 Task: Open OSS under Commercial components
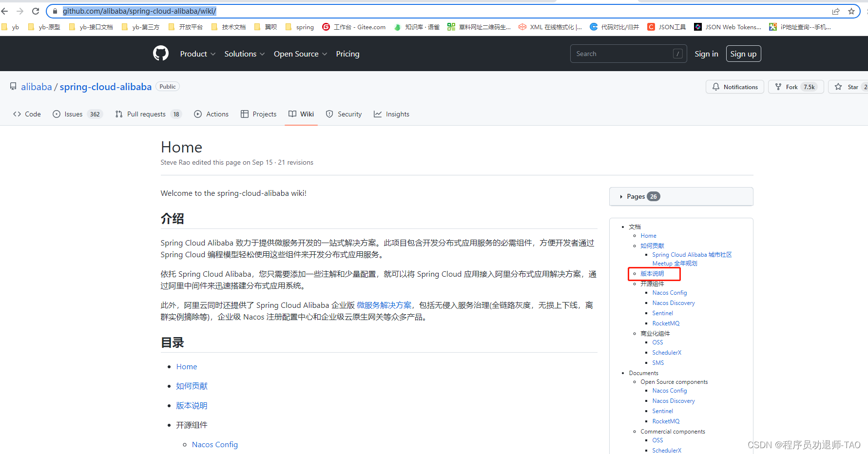pos(657,440)
